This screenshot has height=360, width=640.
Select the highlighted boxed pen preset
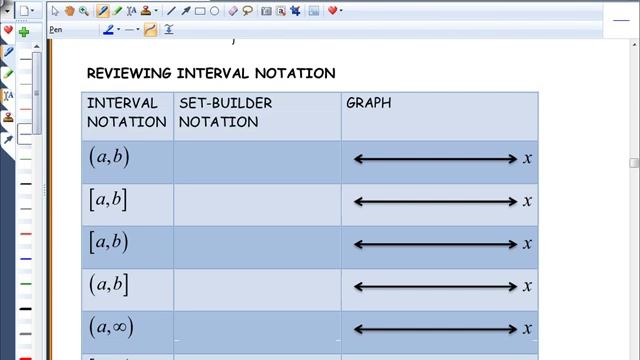[x=25, y=134]
